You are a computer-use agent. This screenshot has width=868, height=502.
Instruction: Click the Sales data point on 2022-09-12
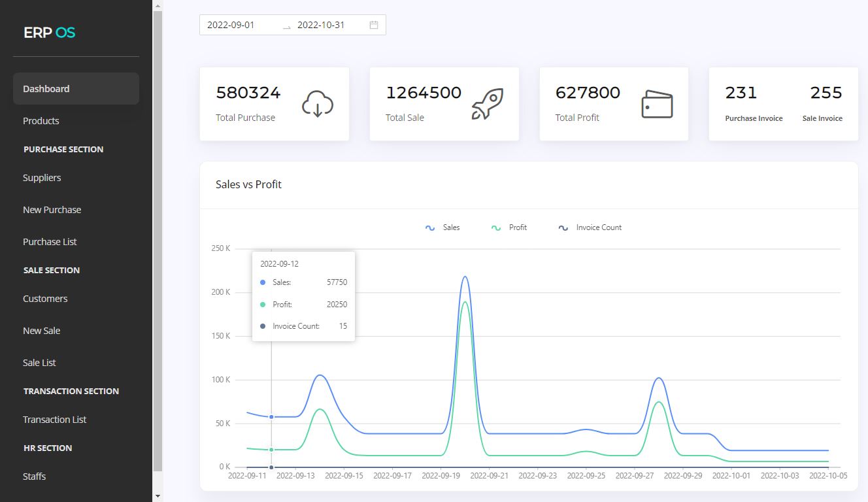tap(271, 417)
